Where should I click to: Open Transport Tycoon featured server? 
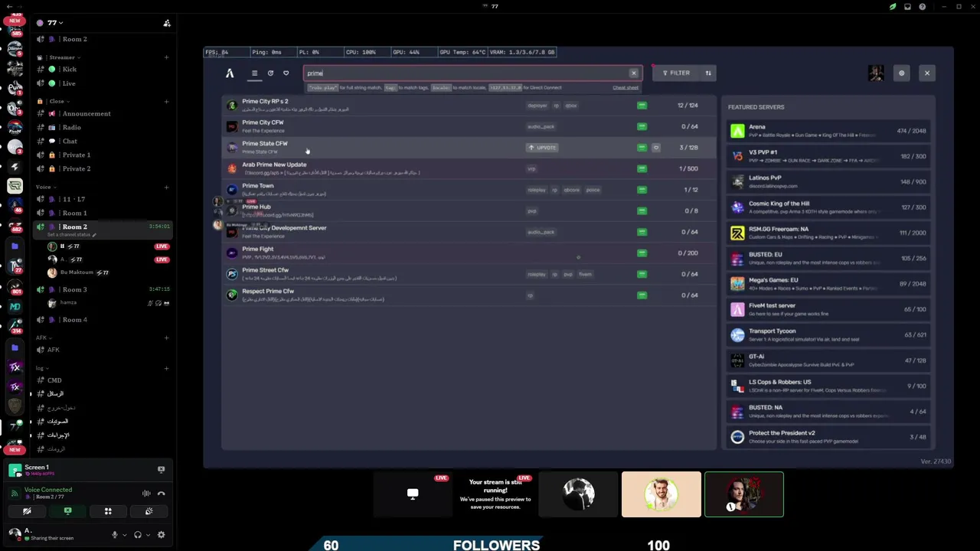[828, 334]
